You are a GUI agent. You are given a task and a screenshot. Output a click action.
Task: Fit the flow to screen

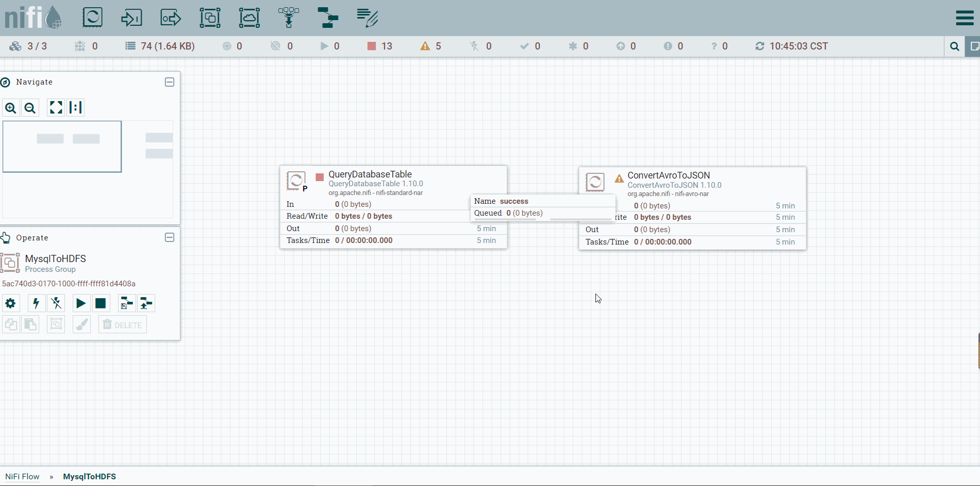(x=56, y=107)
